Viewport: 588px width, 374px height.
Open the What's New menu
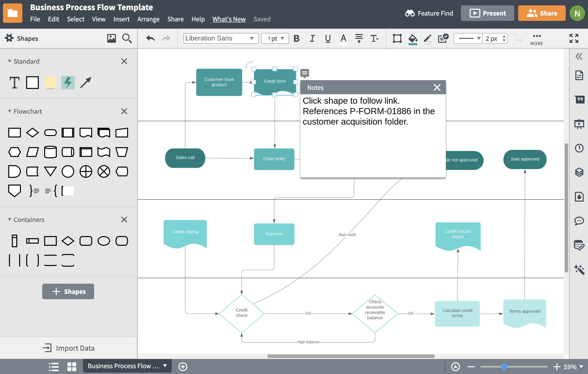[x=229, y=19]
